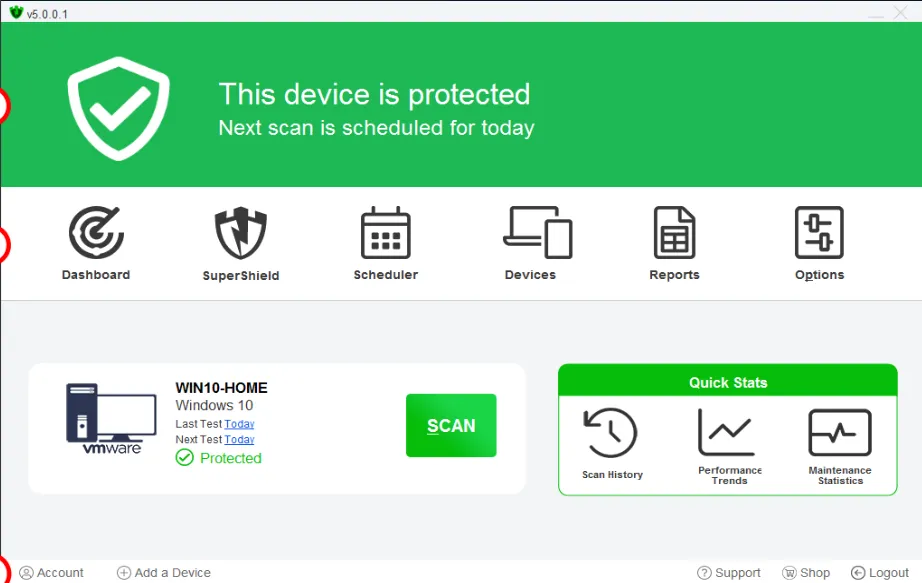Open the Last Test Today link
The width and height of the screenshot is (922, 583).
(239, 423)
